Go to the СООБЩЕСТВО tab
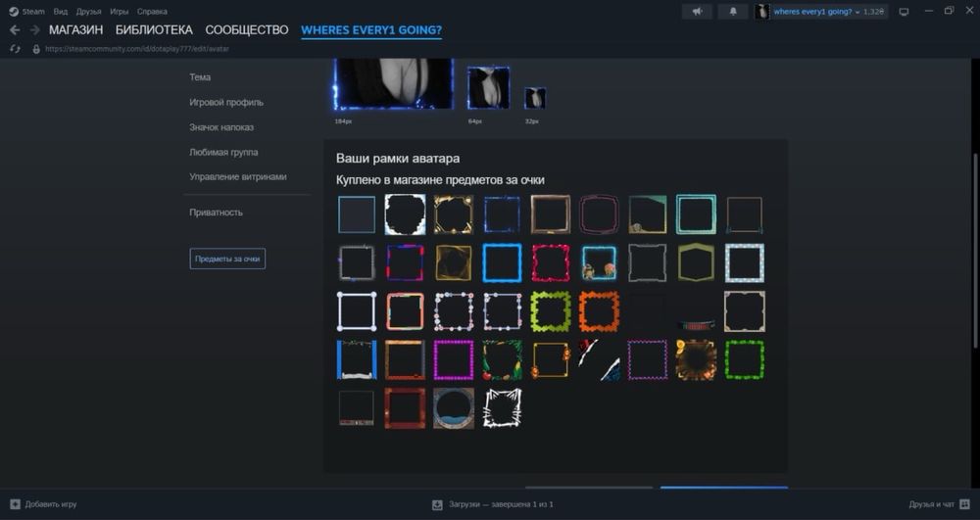Screen dimensions: 980x520 click(x=247, y=30)
